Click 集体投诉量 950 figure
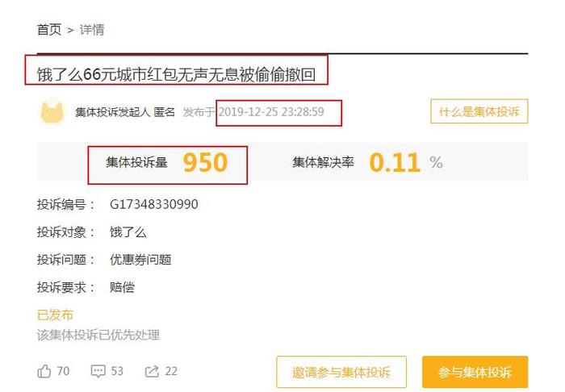This screenshot has height=392, width=565. coord(205,162)
